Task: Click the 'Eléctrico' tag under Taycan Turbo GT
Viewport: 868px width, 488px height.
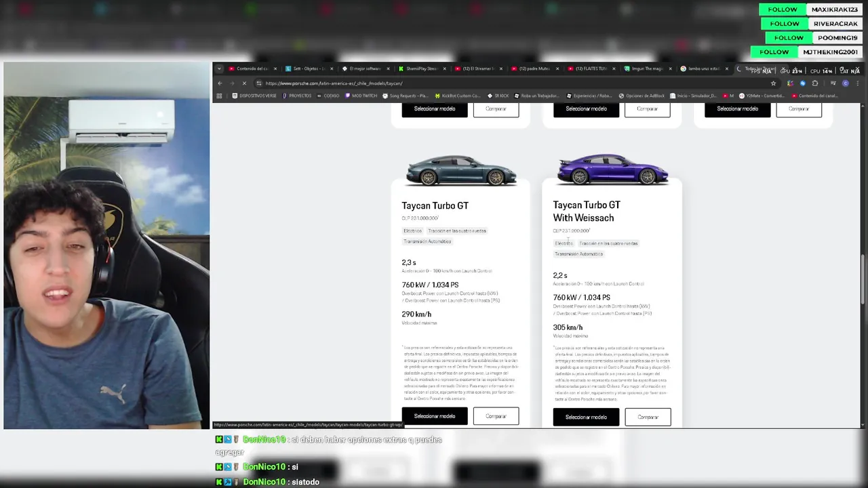Action: point(412,230)
